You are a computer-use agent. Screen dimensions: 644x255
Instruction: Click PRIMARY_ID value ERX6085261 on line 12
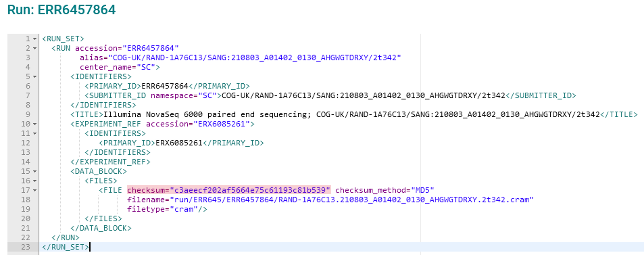point(179,143)
